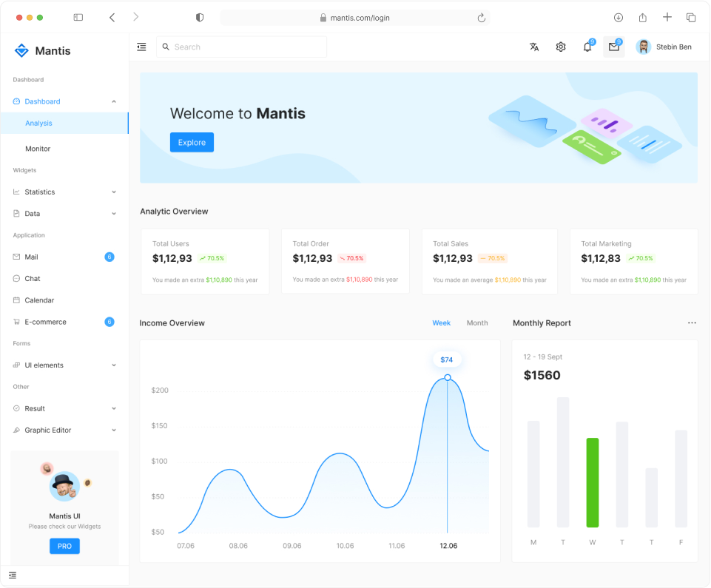Click the bottom sidebar collapse icon
The height and width of the screenshot is (588, 711).
13,575
